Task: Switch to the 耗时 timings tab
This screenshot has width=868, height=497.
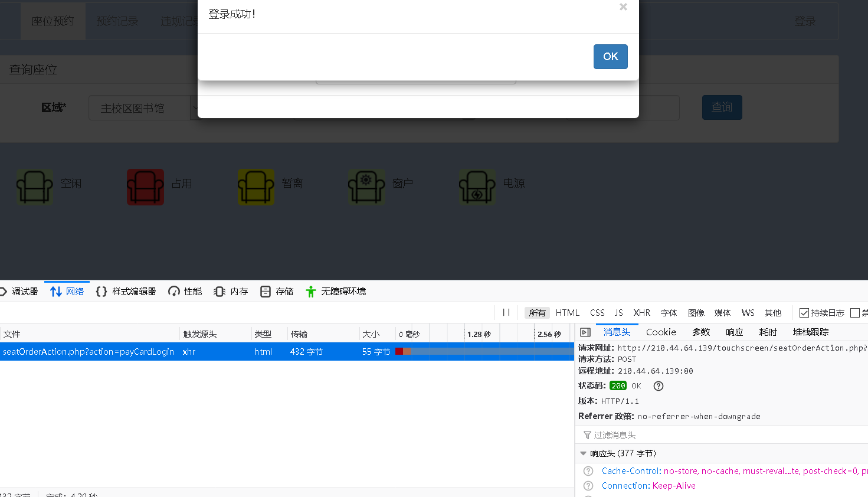Action: (x=768, y=332)
